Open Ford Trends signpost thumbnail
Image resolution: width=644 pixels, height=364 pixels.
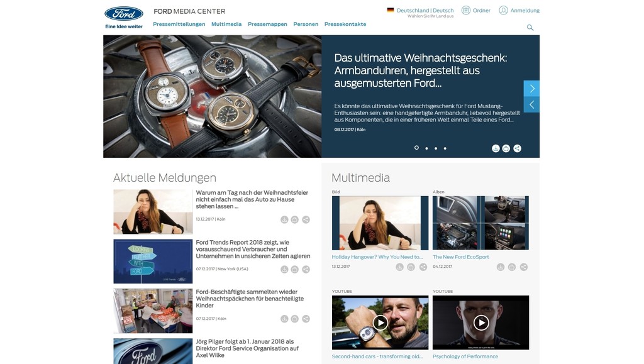[153, 262]
